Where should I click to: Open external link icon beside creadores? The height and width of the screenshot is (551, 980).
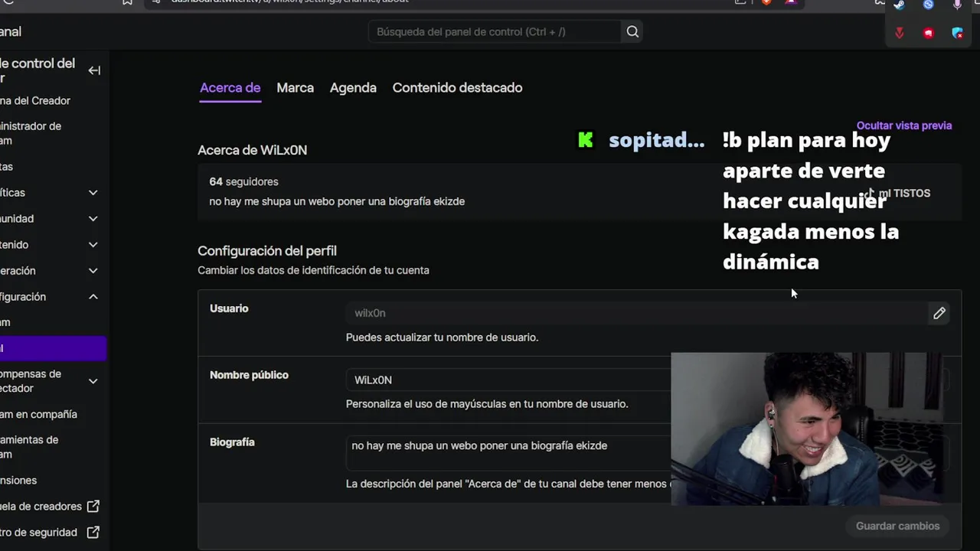tap(93, 507)
